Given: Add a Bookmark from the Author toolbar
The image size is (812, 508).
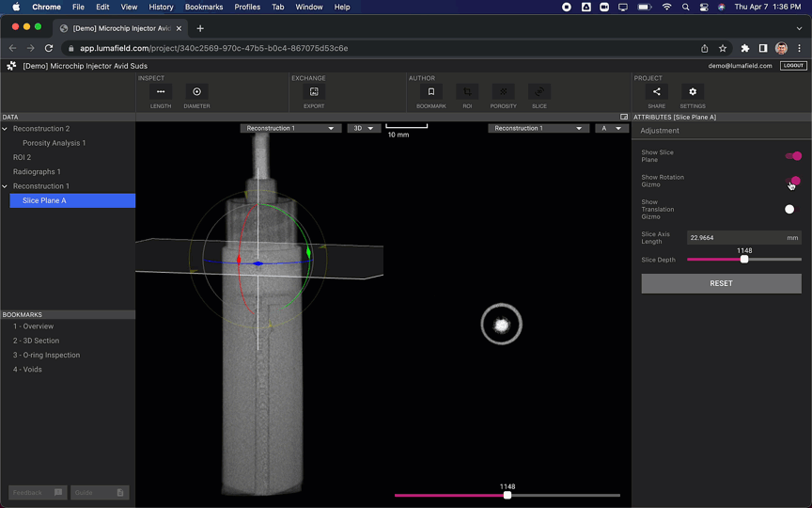Looking at the screenshot, I should click(431, 92).
